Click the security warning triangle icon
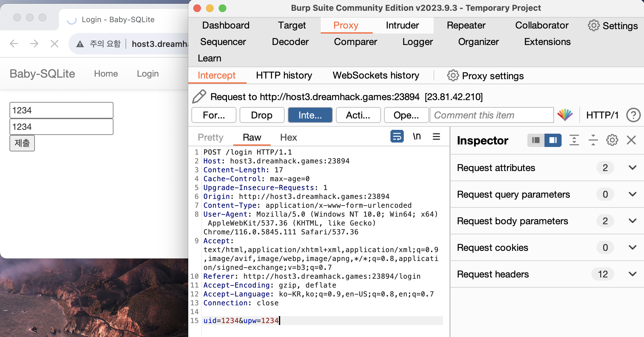644x337 pixels. pyautogui.click(x=80, y=44)
